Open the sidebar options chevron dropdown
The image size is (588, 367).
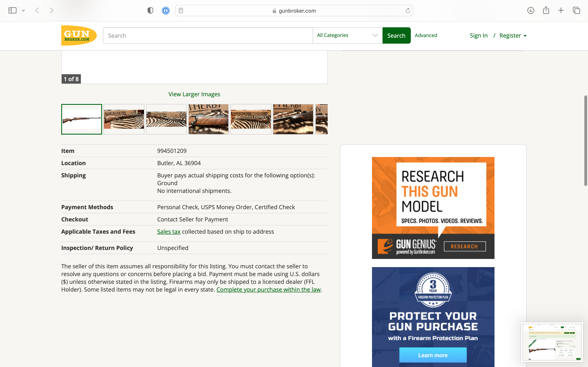(23, 10)
